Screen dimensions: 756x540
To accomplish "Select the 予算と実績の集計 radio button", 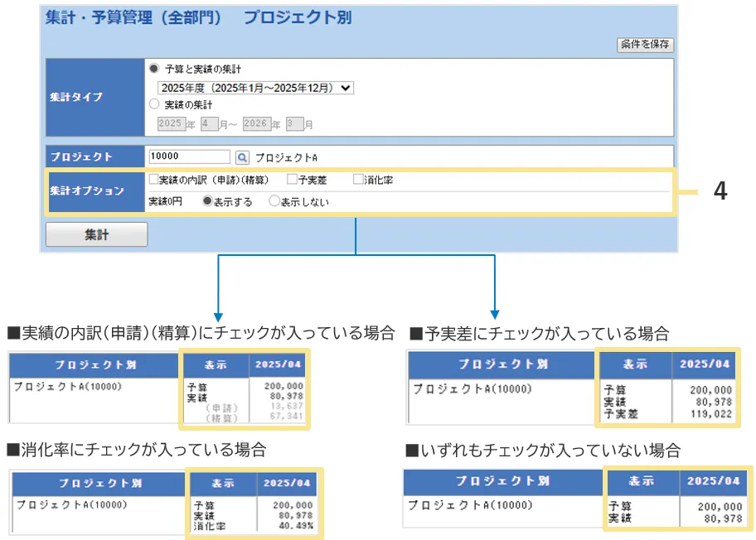I will (x=153, y=69).
